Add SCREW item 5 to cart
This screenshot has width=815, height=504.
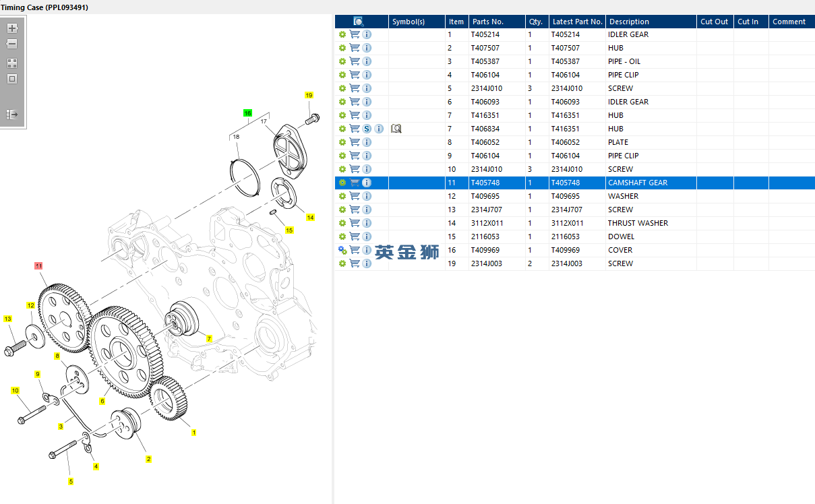[355, 88]
